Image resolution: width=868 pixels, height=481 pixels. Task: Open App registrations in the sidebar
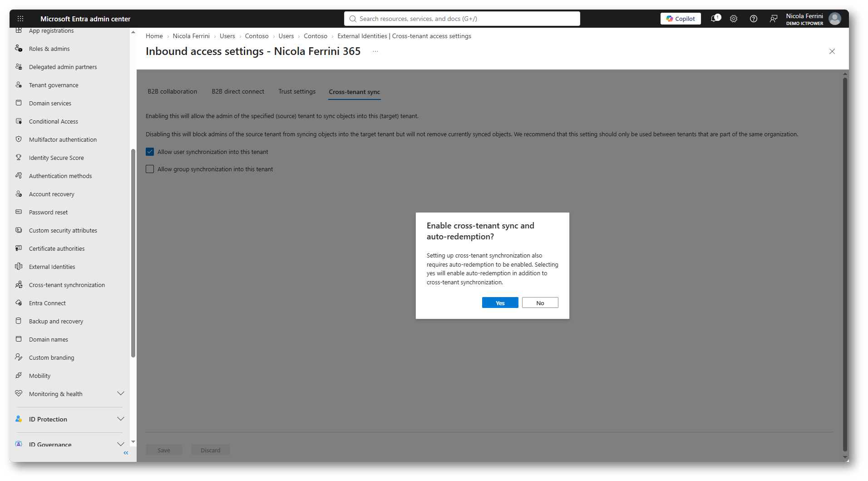coord(51,31)
